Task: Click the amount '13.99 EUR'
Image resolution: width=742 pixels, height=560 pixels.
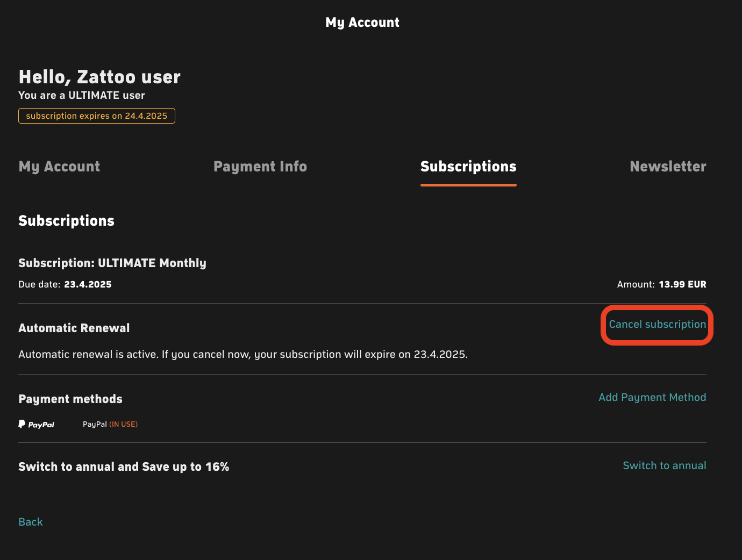Action: click(682, 284)
